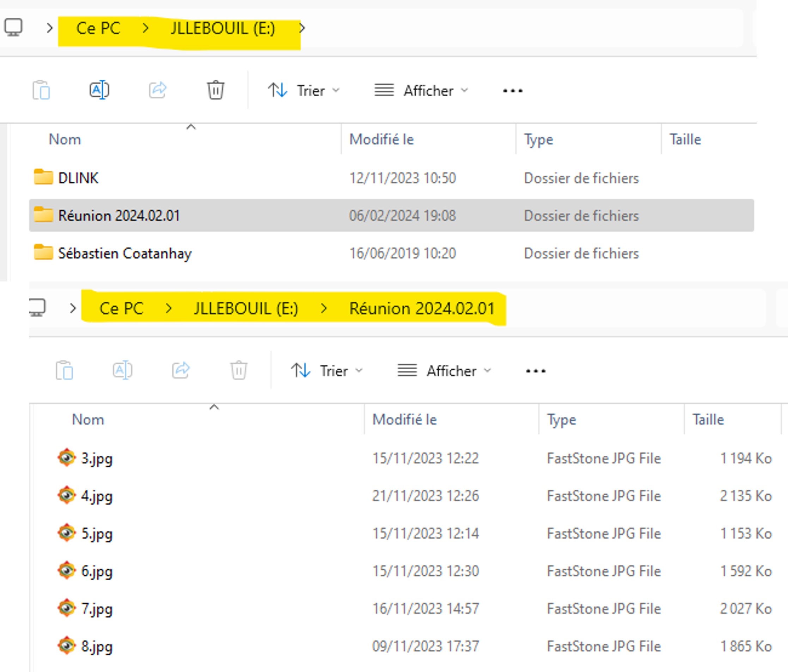Click Delete trash icon in lower window toolbar
Image resolution: width=788 pixels, height=672 pixels.
click(x=239, y=370)
